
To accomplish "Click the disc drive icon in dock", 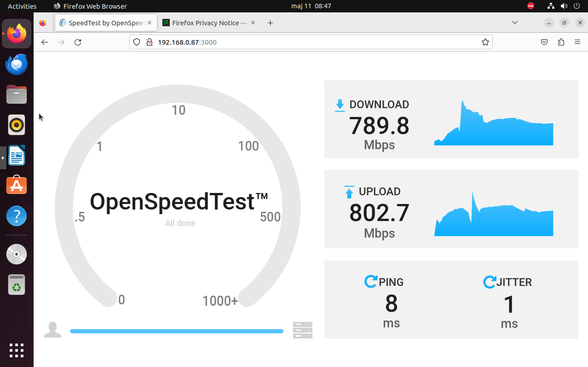I will click(x=17, y=254).
